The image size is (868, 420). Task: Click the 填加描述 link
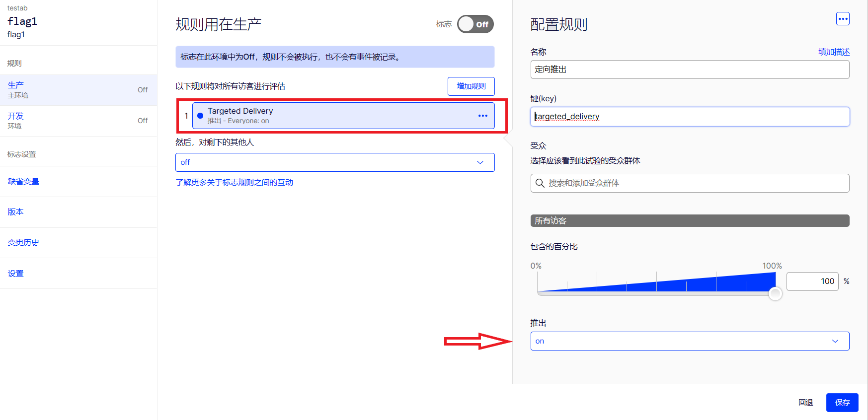pos(834,52)
